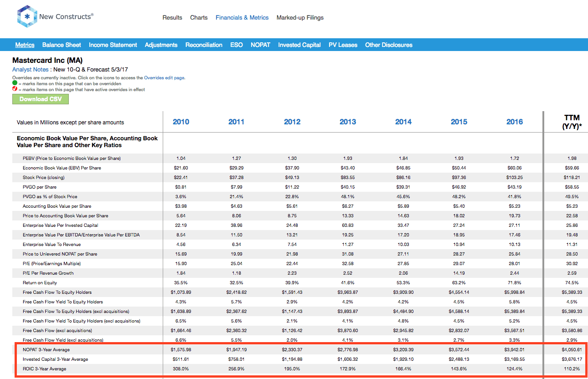Select the 2016 column header
Screen dimensions: 588x379
point(515,122)
